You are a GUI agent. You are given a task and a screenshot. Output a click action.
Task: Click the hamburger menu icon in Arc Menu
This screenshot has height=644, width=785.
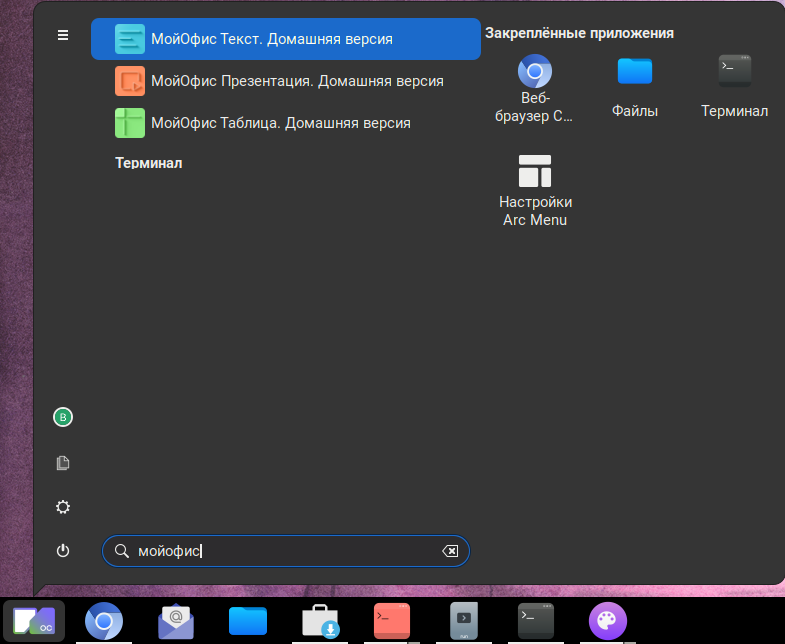63,35
